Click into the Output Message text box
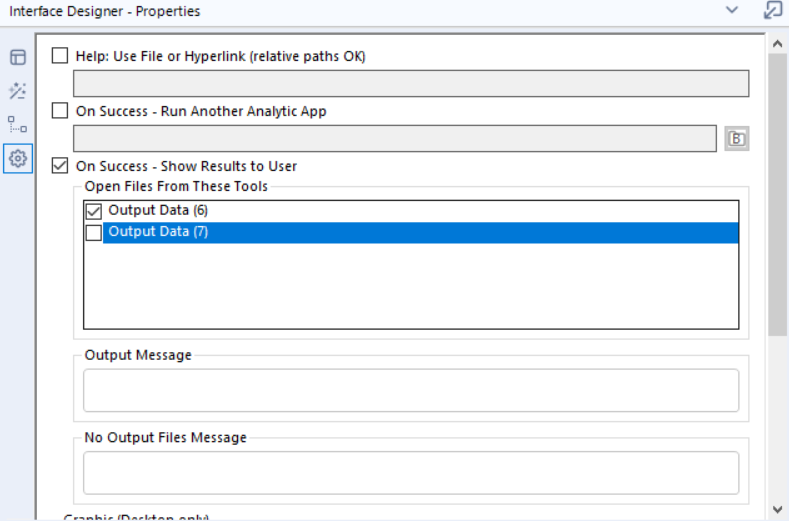Screen dimensions: 789x521 [x=411, y=390]
